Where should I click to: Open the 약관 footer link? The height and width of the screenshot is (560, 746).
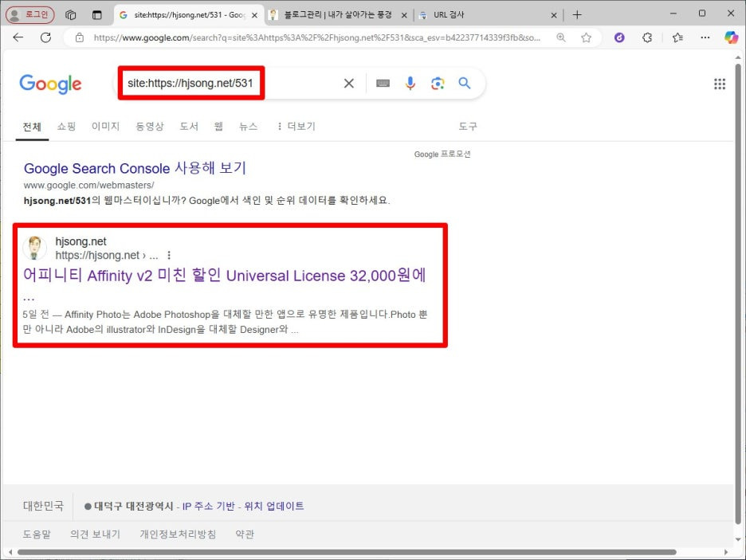click(245, 535)
